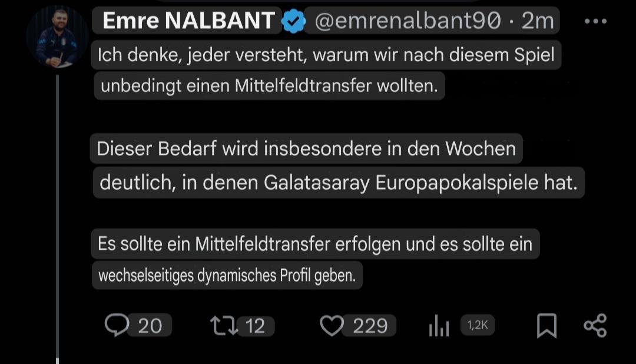Like the tweet with the heart icon
The image size is (636, 364).
coord(332,325)
